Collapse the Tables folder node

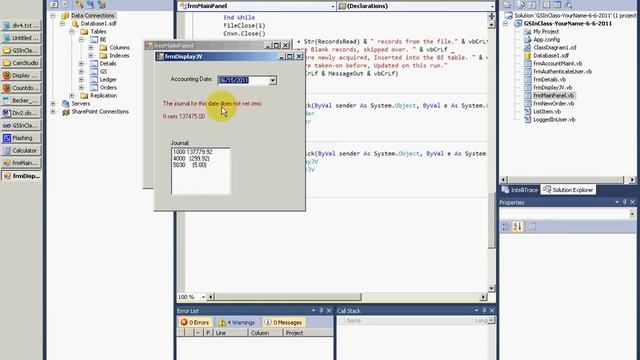coord(72,31)
